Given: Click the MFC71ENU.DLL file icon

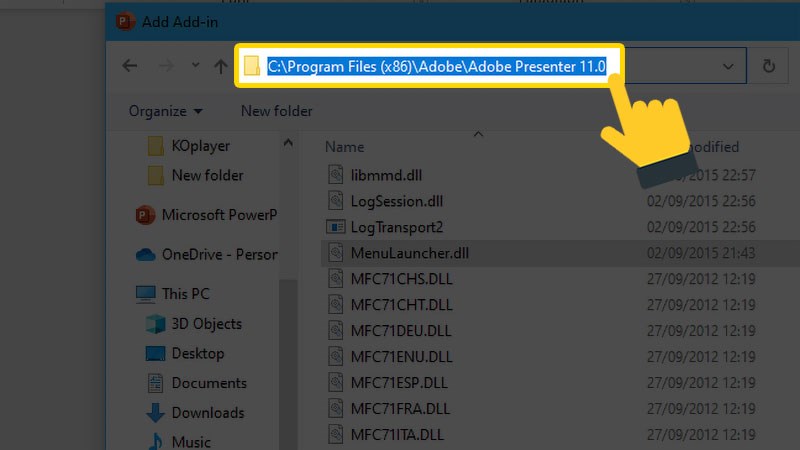Looking at the screenshot, I should pos(335,357).
